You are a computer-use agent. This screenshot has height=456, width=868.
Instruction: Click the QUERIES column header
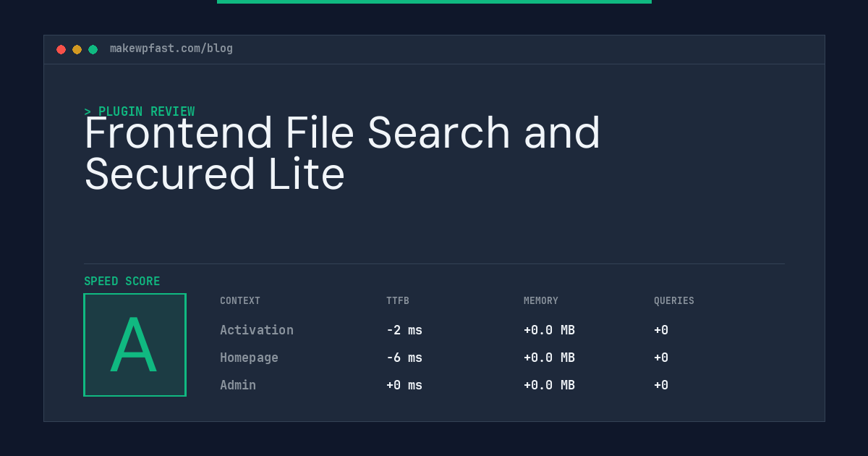click(x=674, y=301)
